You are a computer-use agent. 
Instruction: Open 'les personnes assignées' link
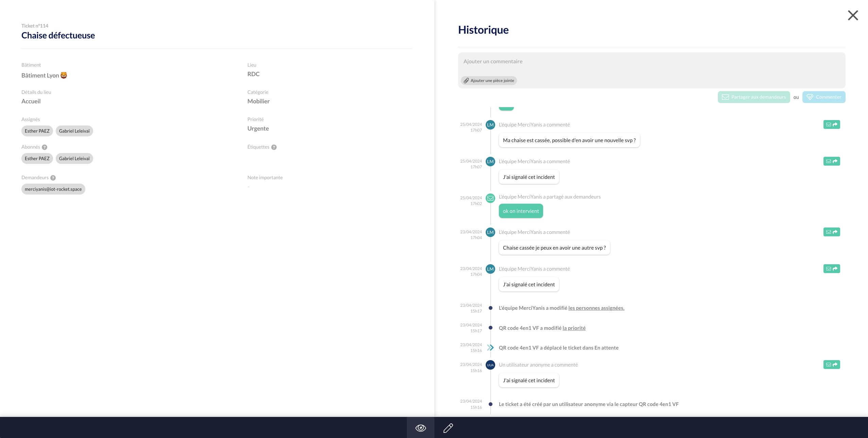coord(596,308)
